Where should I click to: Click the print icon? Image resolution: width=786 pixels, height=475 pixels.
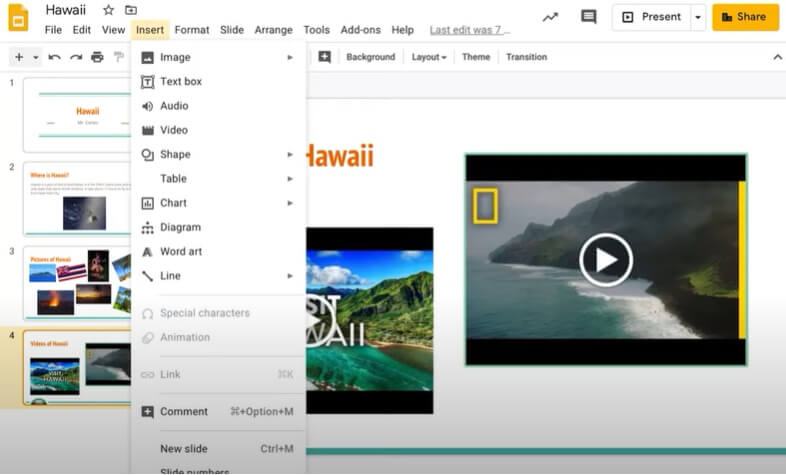point(97,57)
